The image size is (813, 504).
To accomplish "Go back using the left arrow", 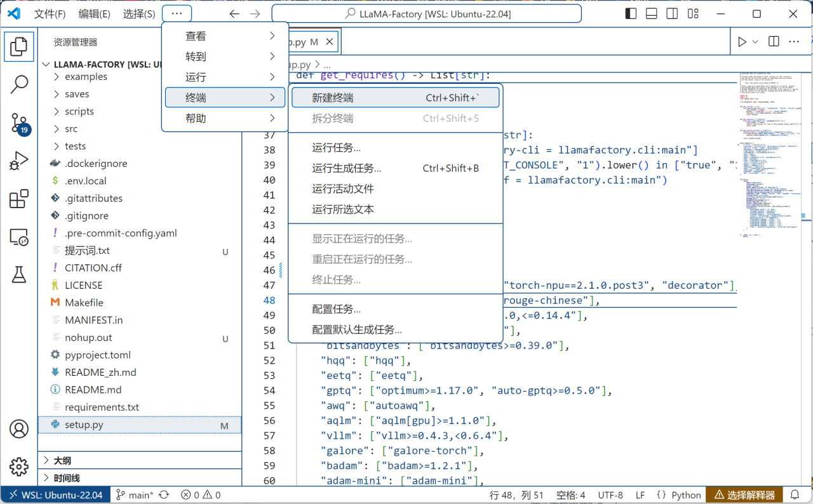I will tap(234, 14).
